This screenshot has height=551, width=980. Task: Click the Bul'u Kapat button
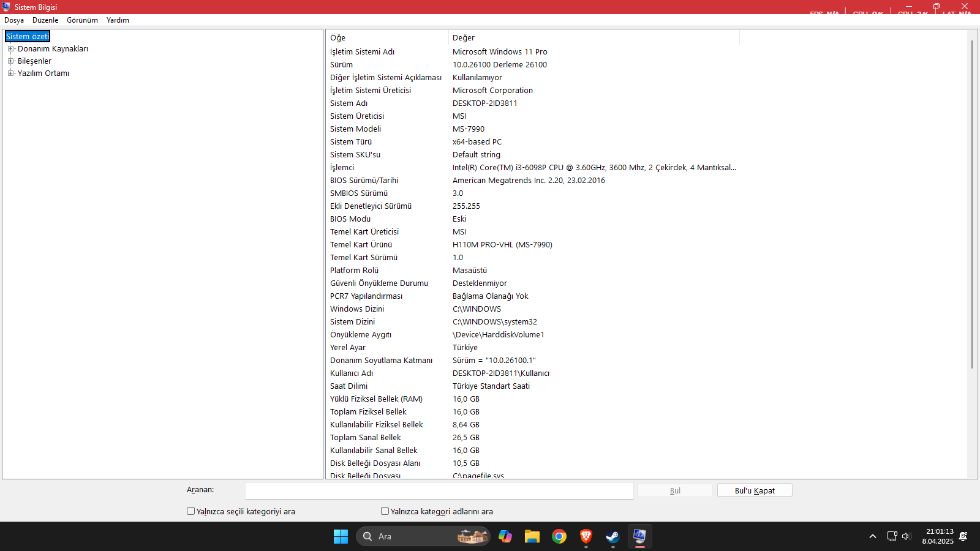click(754, 490)
